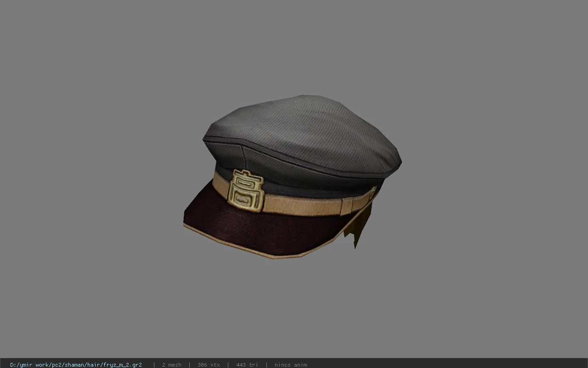Click the '306 vtx' vertex count
Image resolution: width=588 pixels, height=368 pixels.
[x=209, y=365]
